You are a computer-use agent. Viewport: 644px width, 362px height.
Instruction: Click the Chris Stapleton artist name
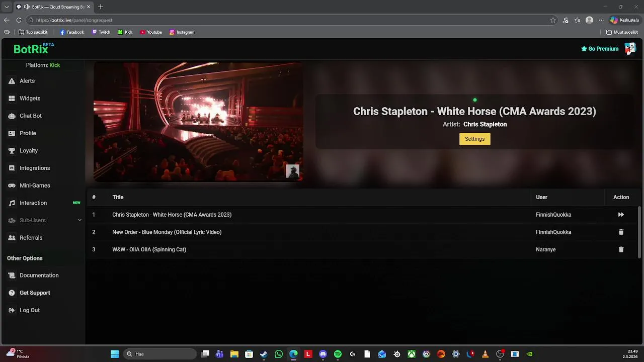(485, 124)
